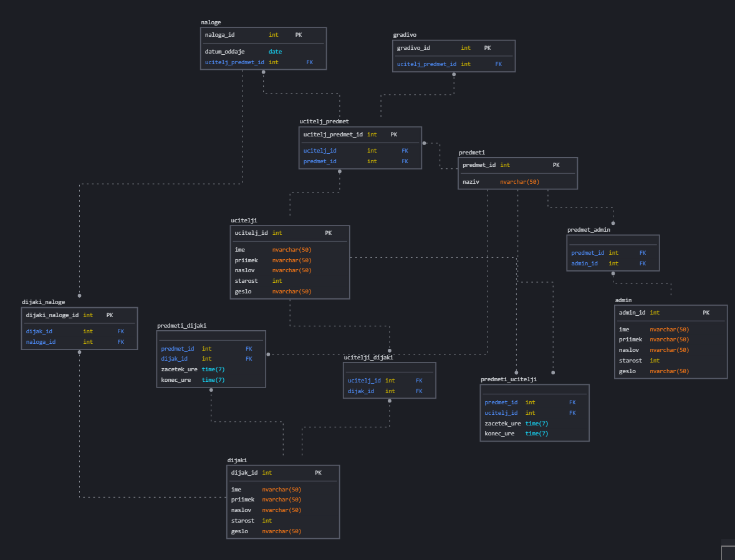Select the predmeti_ucitelji table

(534, 412)
